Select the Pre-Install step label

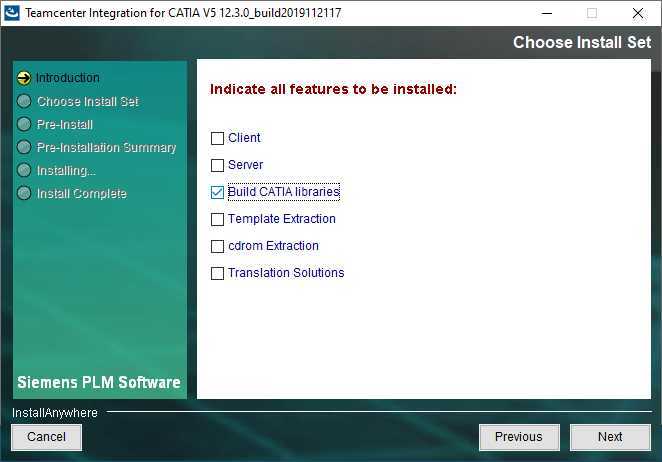pyautogui.click(x=65, y=125)
